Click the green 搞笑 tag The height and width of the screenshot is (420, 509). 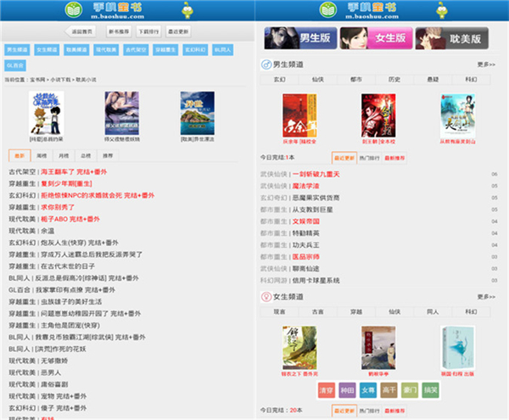430,390
